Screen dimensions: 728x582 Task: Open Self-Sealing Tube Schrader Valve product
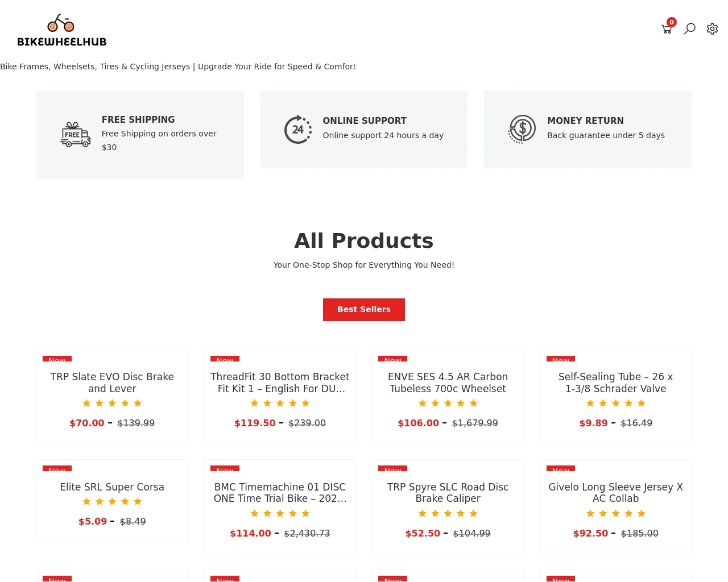(615, 383)
